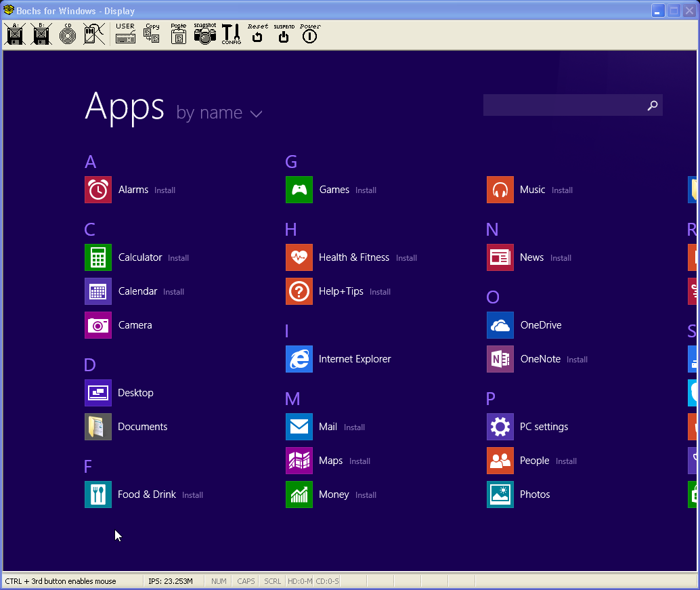Open the Money app icon
700x590 pixels.
(299, 494)
